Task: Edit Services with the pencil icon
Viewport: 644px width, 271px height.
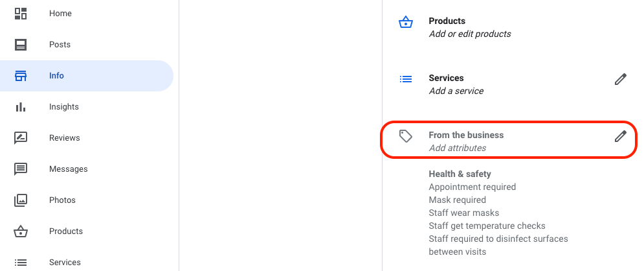Action: coord(620,79)
